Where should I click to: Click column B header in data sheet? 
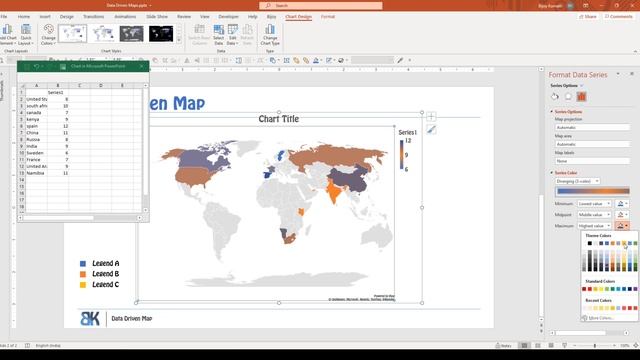(58, 85)
